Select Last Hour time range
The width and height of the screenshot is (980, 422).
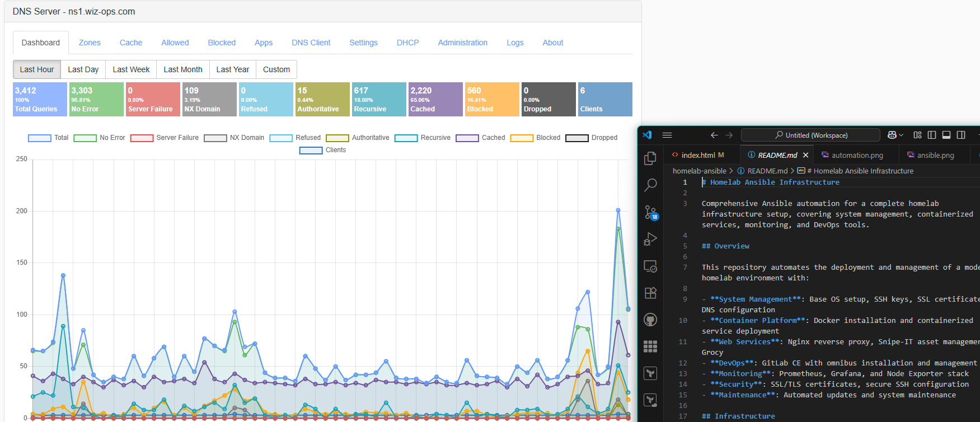click(x=37, y=69)
